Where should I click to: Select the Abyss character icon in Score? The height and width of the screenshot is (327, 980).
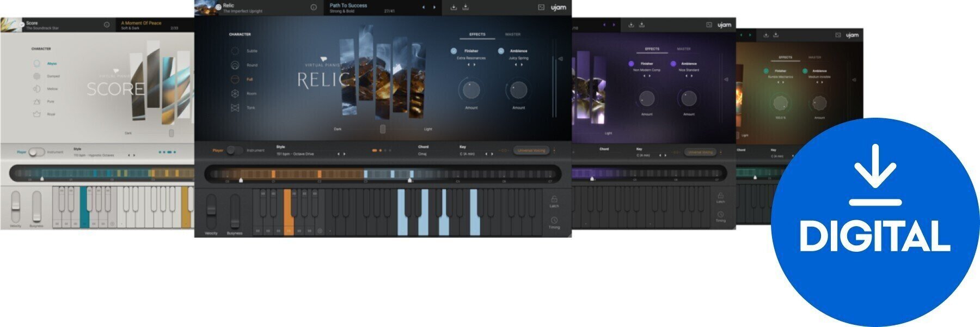pyautogui.click(x=36, y=64)
